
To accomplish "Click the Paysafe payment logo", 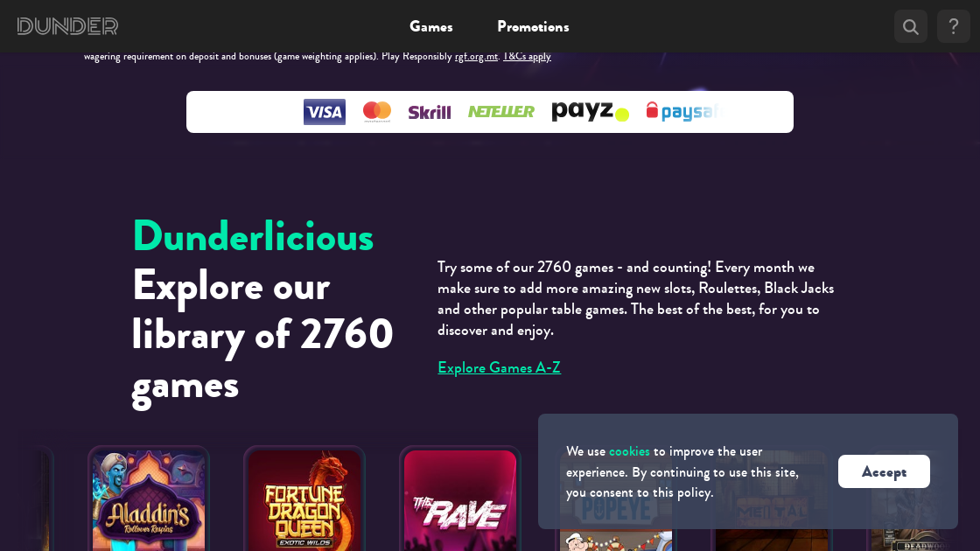I will click(x=684, y=111).
